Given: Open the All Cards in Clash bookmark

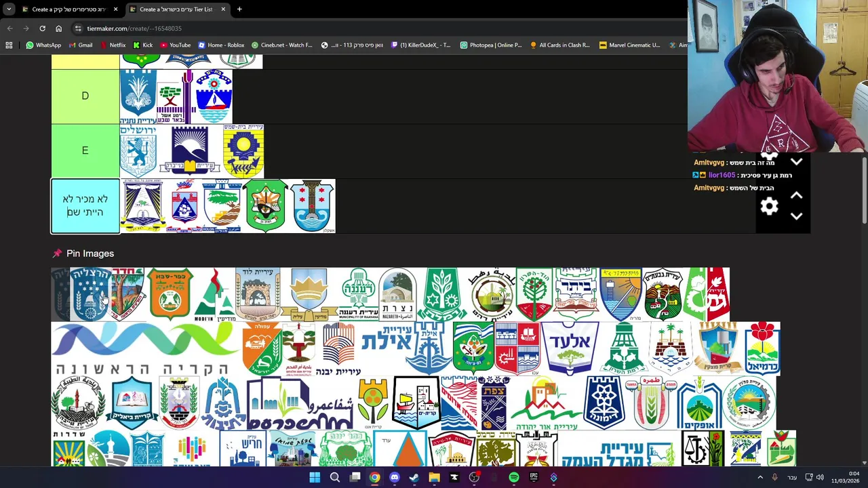Looking at the screenshot, I should point(559,45).
